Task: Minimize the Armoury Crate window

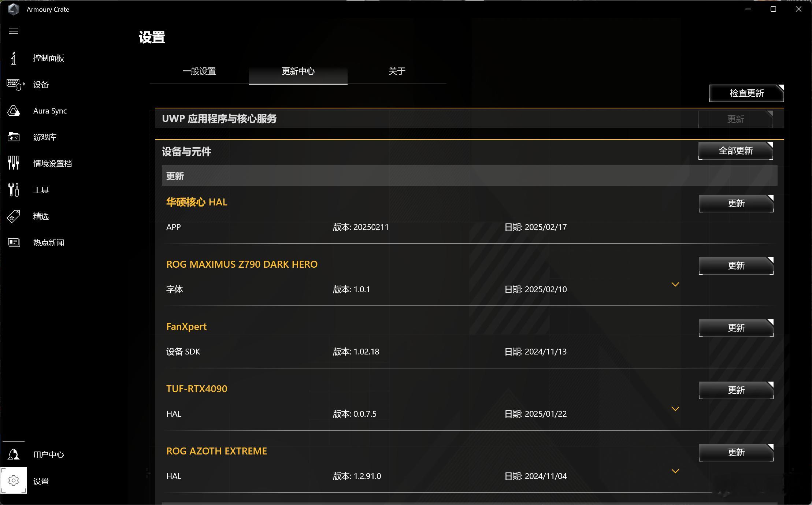Action: (748, 9)
